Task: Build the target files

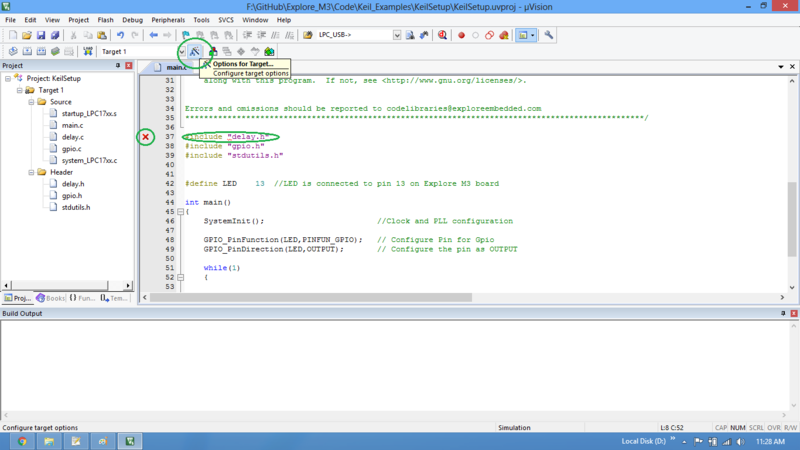Action: (x=27, y=52)
